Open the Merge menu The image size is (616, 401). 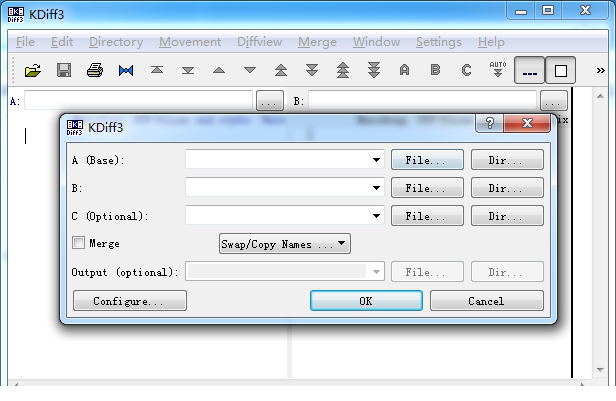click(317, 42)
